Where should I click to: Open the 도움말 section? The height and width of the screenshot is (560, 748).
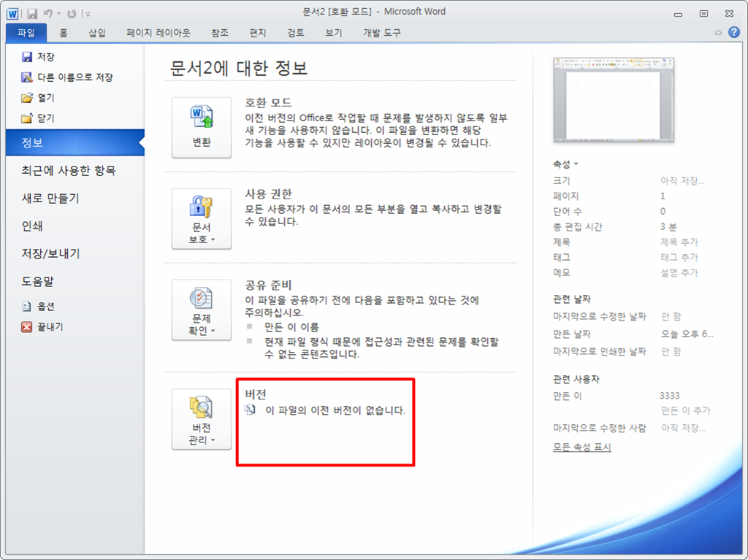point(37,281)
